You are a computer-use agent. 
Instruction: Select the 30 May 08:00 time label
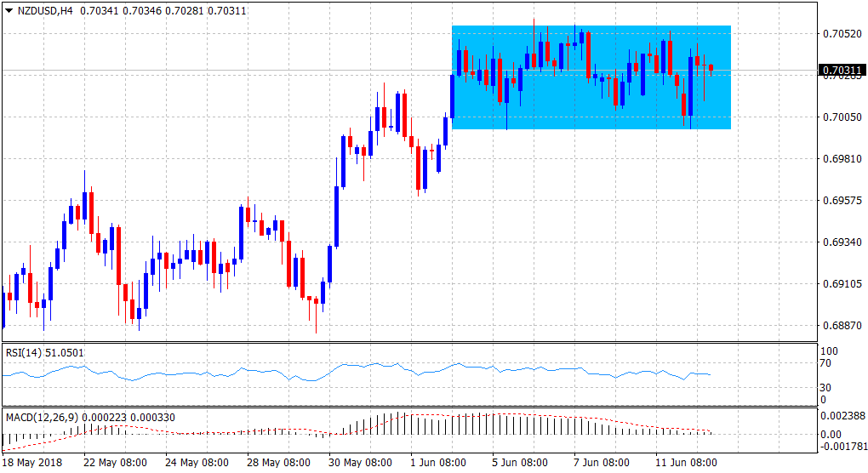pyautogui.click(x=358, y=463)
